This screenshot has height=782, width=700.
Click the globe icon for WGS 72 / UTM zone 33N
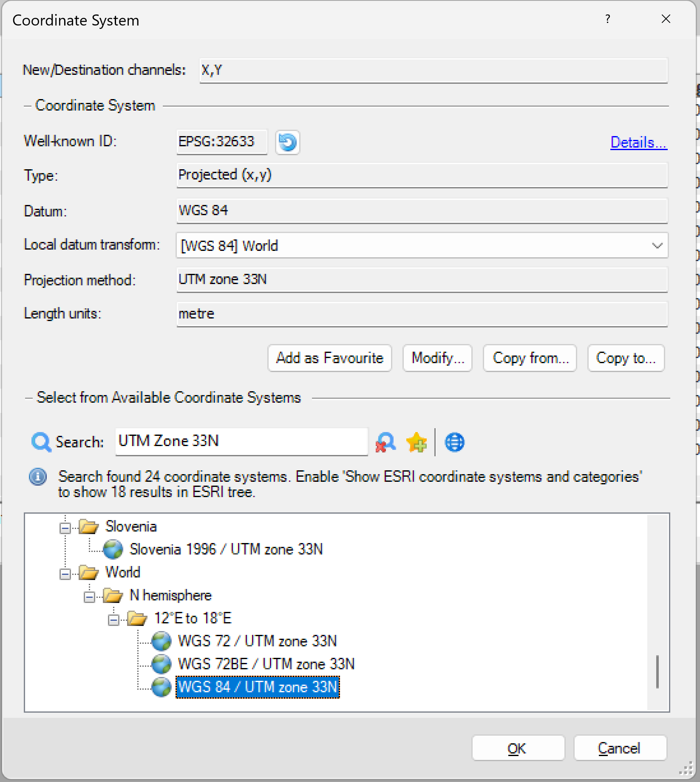tap(161, 641)
